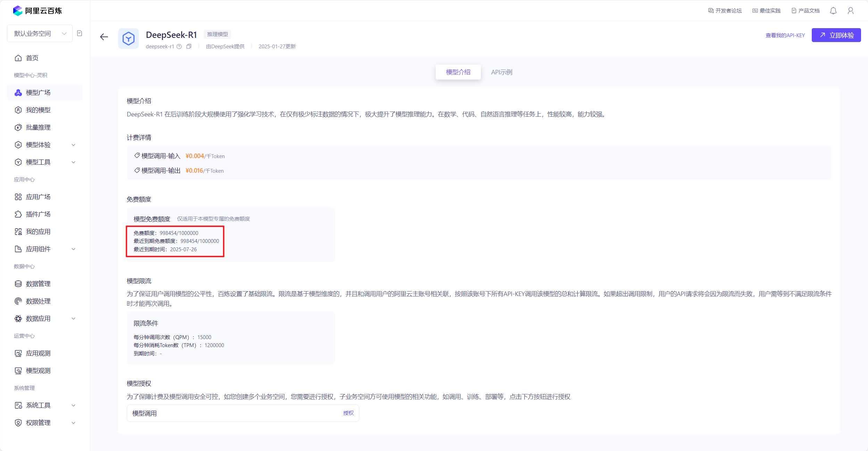The height and width of the screenshot is (451, 868).
Task: Click the 由DeepSeek提供 provider text
Action: (225, 47)
